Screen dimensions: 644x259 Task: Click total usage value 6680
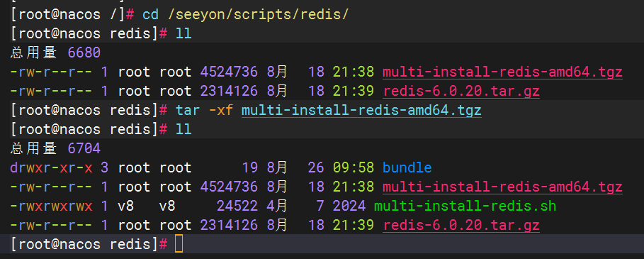84,53
